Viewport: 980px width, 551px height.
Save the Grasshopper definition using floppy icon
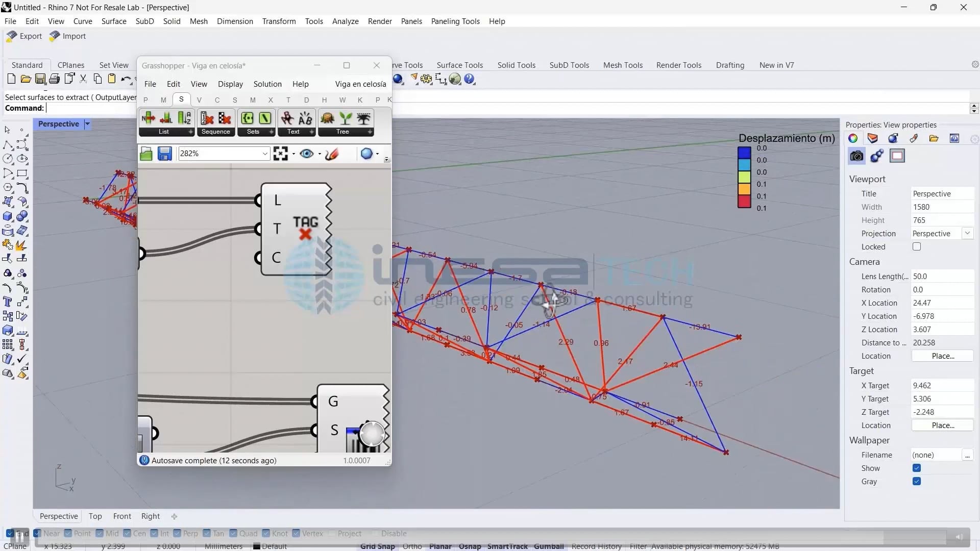coord(164,153)
